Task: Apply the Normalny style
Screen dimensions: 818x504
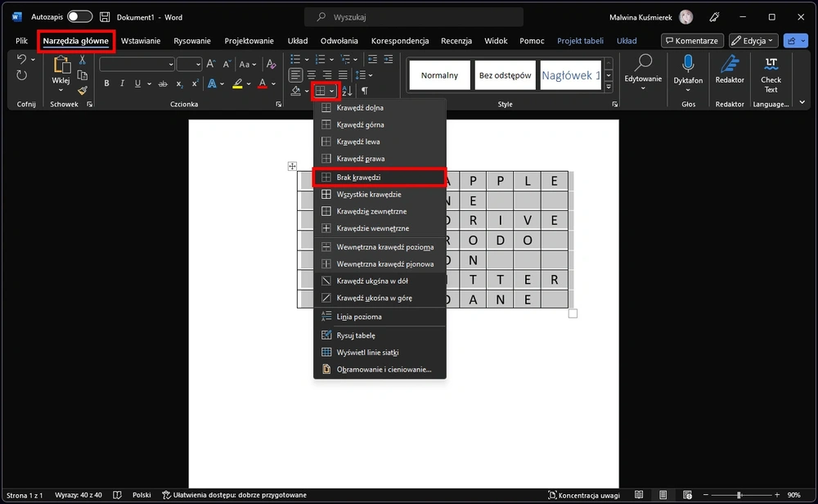Action: tap(439, 75)
